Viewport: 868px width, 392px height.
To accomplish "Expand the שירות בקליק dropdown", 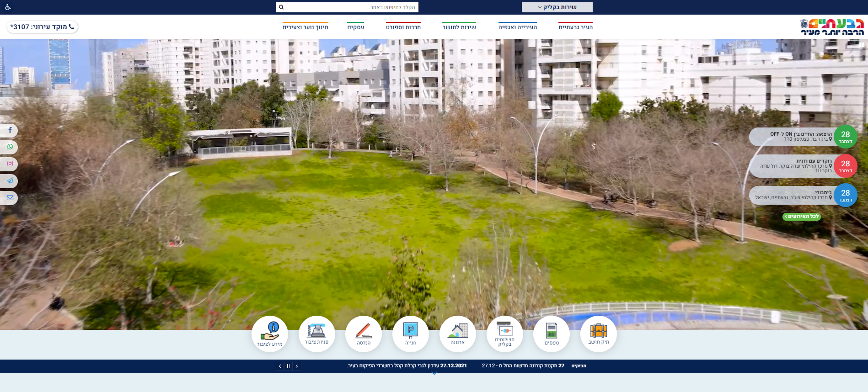I will 557,7.
